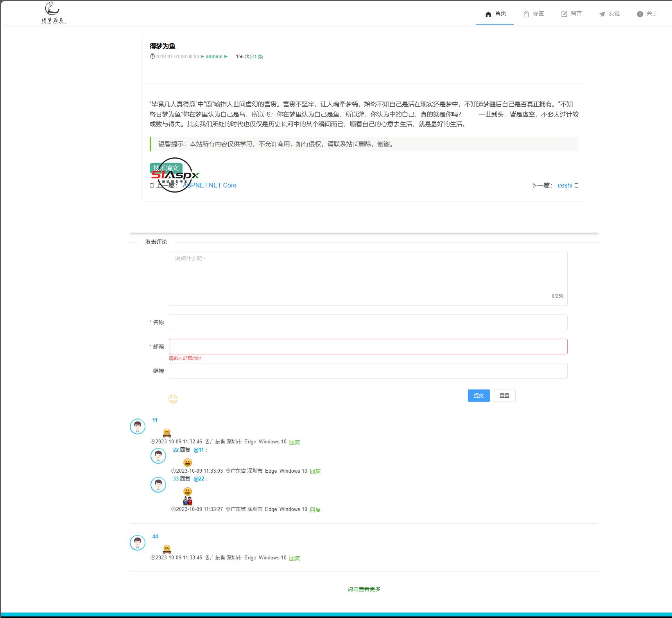Viewport: 672px width, 618px height.
Task: Open the emoji picker smiley icon
Action: click(x=173, y=399)
